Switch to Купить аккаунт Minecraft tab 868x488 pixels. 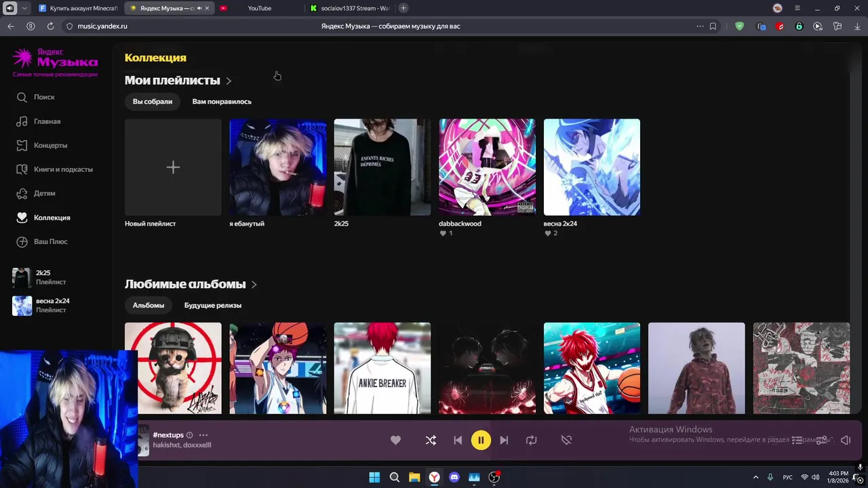tap(78, 8)
